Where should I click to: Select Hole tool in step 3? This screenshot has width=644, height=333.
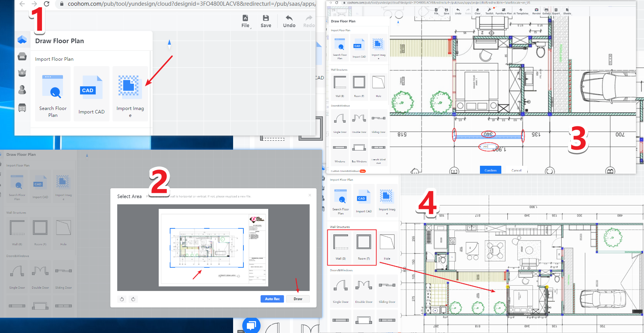[x=378, y=86]
